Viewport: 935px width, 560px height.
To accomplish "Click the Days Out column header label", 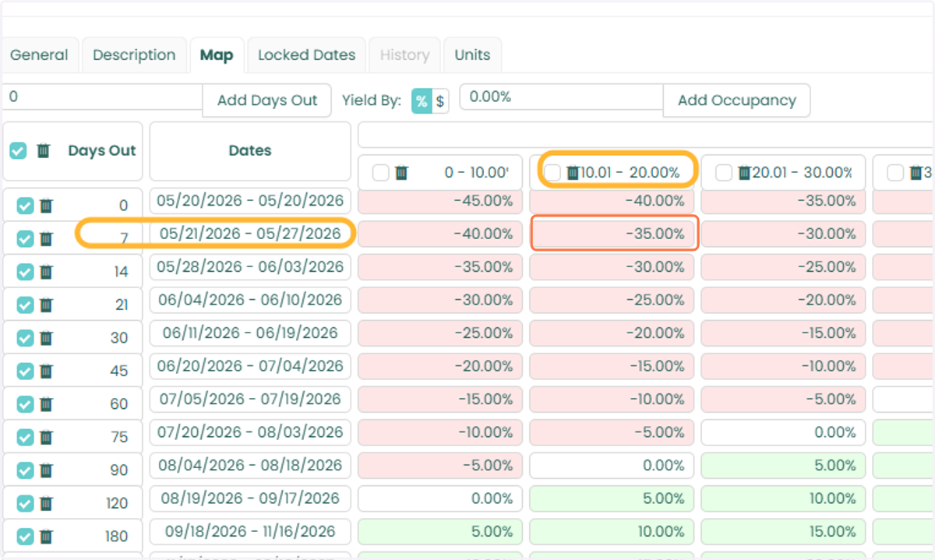I will (102, 151).
